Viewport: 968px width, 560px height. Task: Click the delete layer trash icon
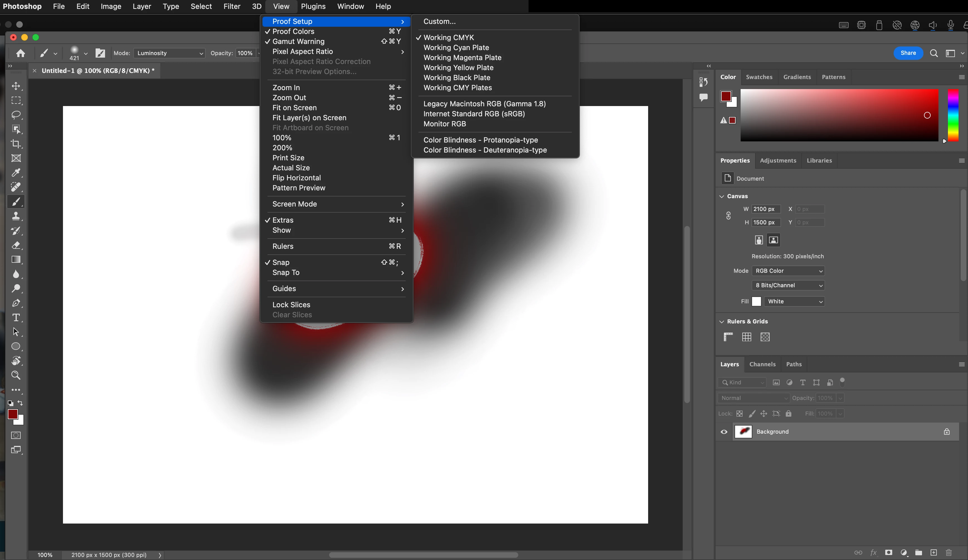coord(948,552)
